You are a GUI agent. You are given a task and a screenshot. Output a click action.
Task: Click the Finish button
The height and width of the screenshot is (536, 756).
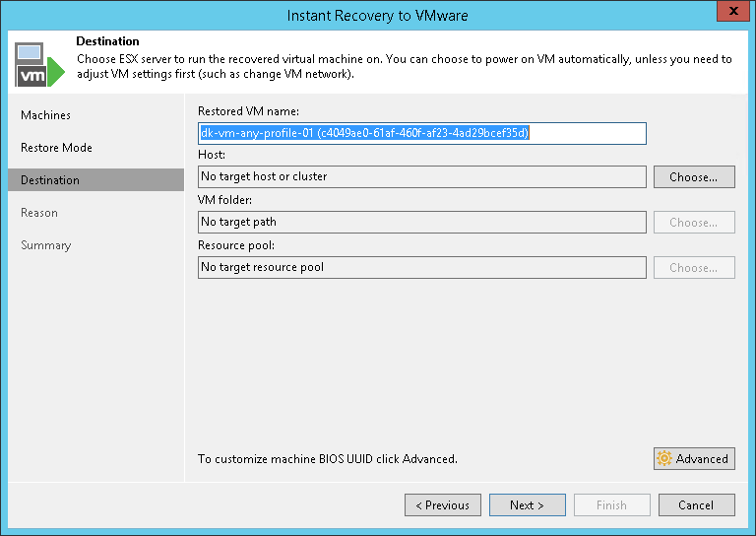[611, 505]
